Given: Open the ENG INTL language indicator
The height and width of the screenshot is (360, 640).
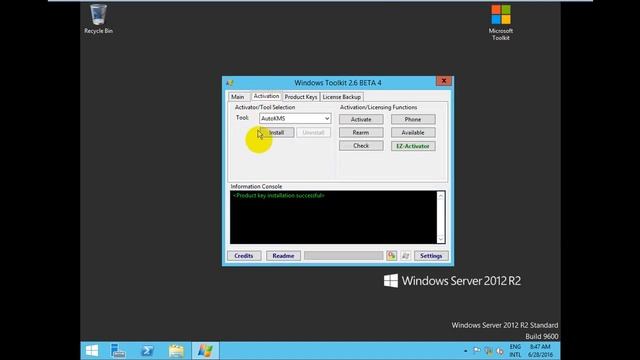Looking at the screenshot, I should 515,351.
